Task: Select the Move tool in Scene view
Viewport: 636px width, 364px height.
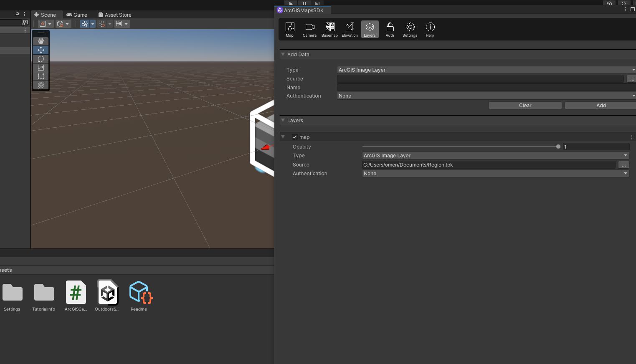Action: pos(41,50)
